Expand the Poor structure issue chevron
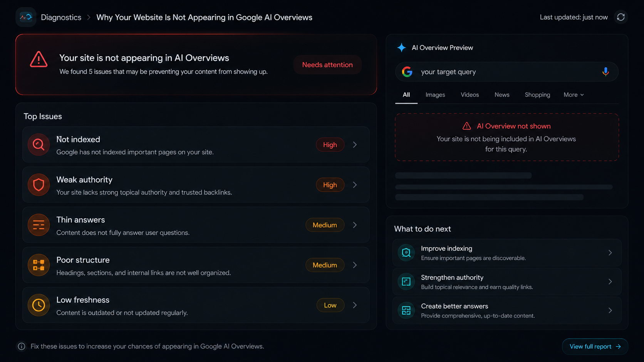The height and width of the screenshot is (362, 644). (x=355, y=265)
